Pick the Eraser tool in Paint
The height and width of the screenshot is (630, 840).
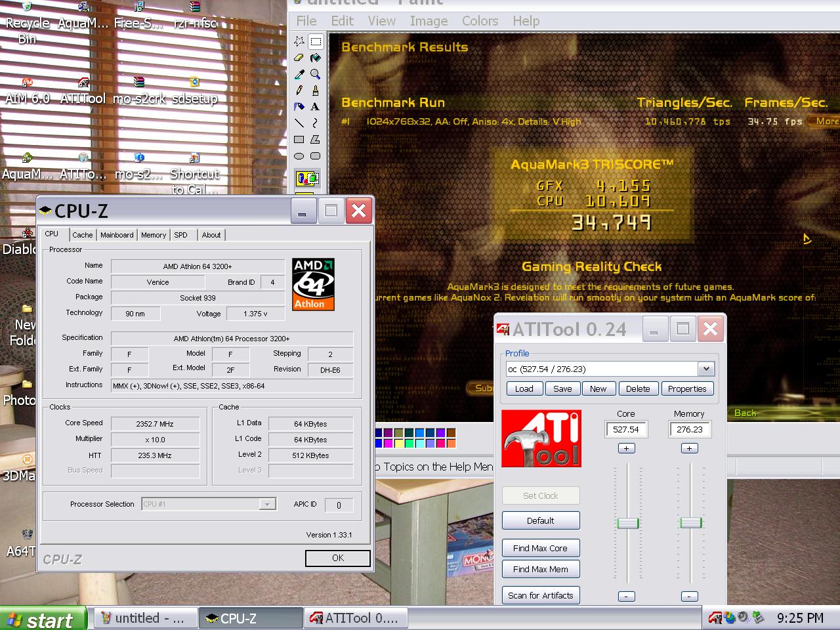299,58
